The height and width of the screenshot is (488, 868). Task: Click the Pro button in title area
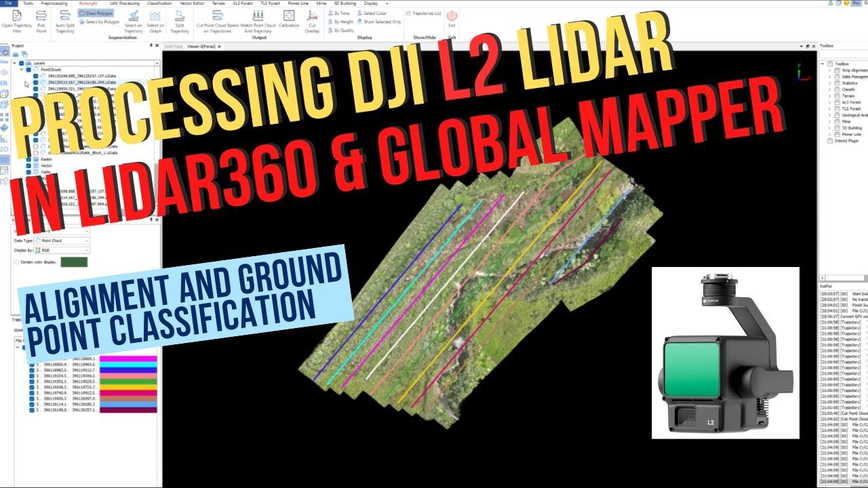pyautogui.click(x=856, y=3)
